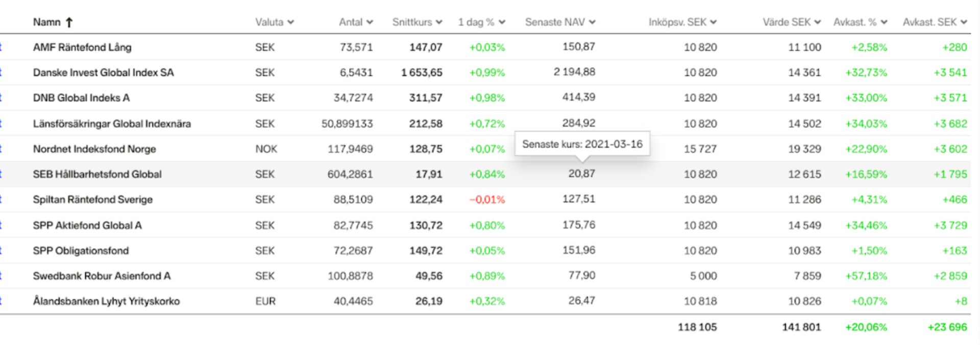Click the Avkast. SEK column chevron

coord(964,22)
